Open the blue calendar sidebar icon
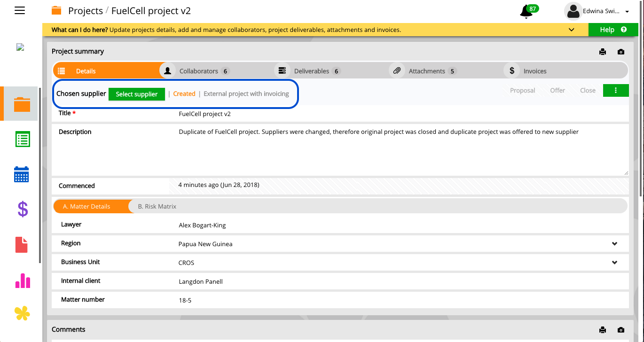This screenshot has width=644, height=342. (22, 174)
